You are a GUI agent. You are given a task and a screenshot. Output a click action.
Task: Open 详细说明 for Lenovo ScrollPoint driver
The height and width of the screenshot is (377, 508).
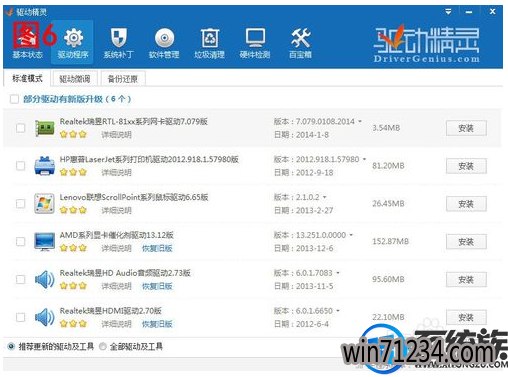[x=116, y=210]
